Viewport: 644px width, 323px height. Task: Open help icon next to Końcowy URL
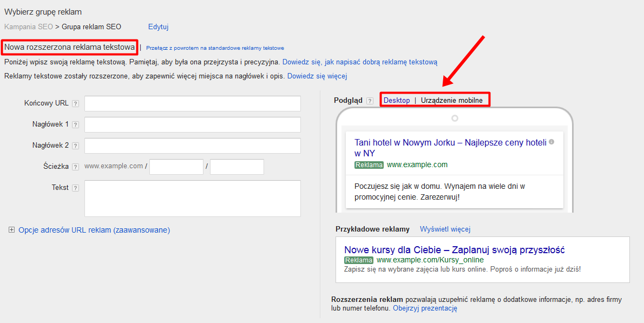75,104
